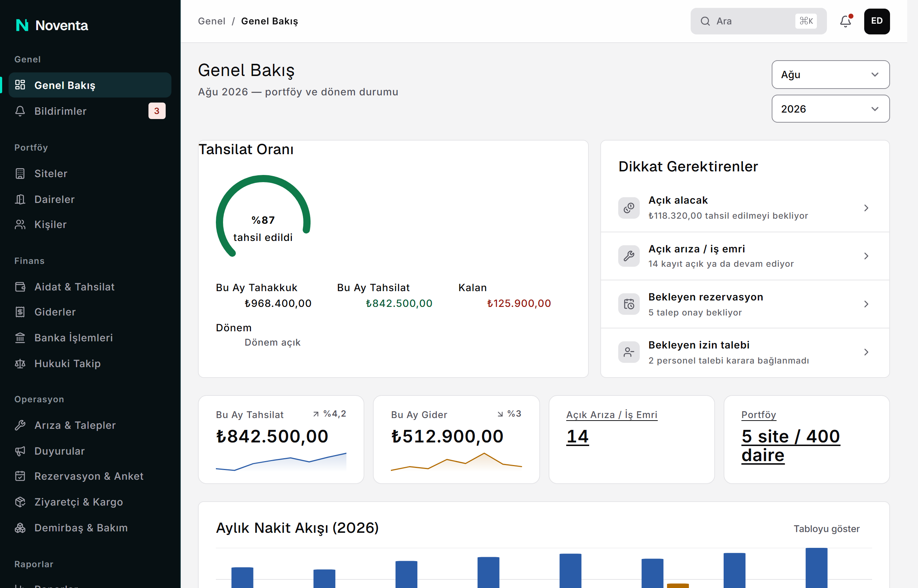The height and width of the screenshot is (588, 918).
Task: Open notifications via the top bell icon
Action: (x=846, y=21)
